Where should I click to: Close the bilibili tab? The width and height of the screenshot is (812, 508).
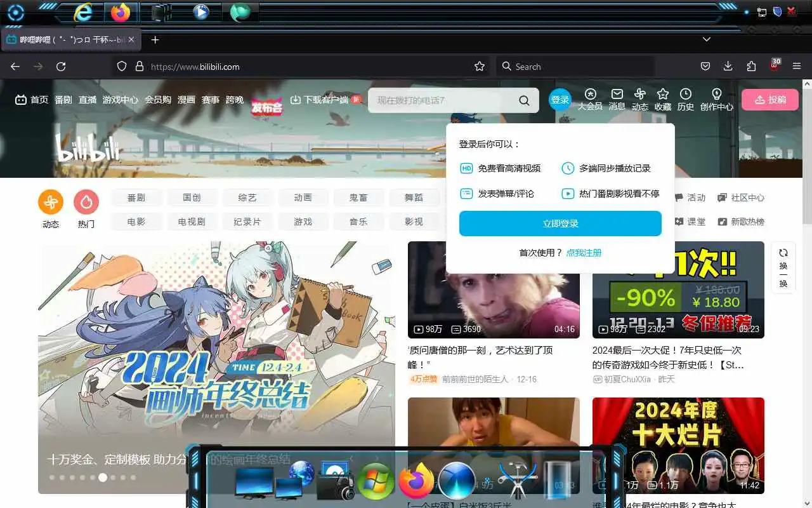tap(131, 39)
